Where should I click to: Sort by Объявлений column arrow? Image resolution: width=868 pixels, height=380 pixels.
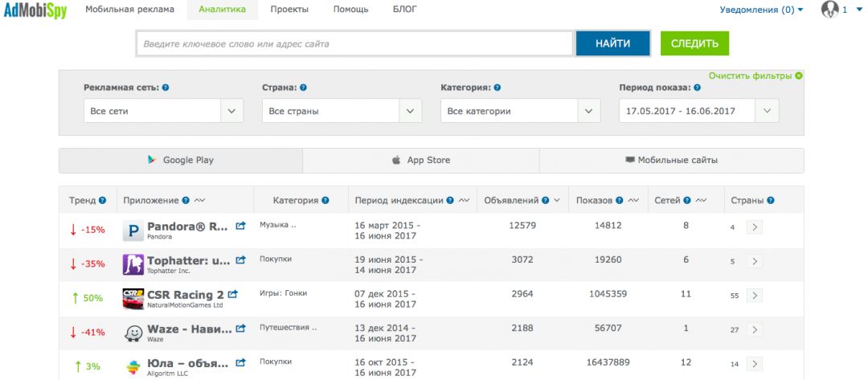tap(556, 201)
